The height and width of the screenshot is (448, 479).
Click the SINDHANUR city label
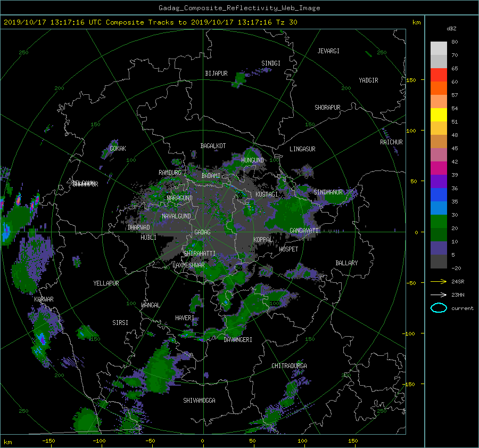328,192
